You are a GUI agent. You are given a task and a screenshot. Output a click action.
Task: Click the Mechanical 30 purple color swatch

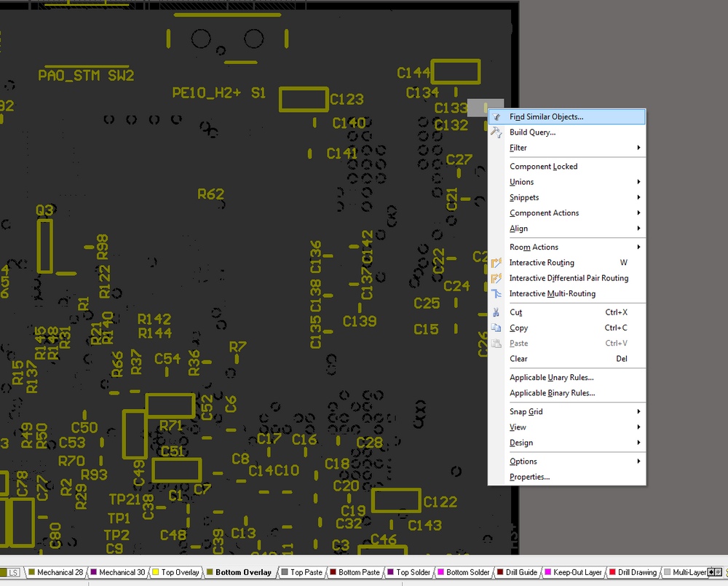pos(93,572)
